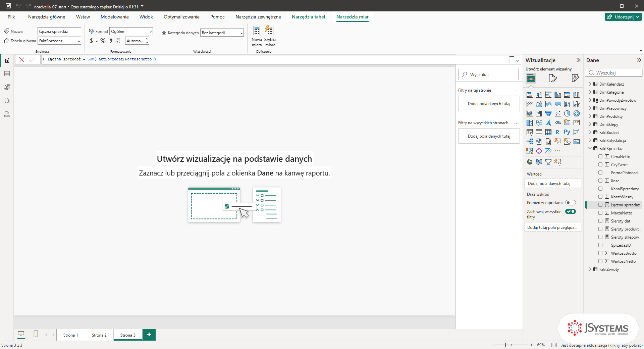This screenshot has width=644, height=349.
Task: Check the WartoscNetto field
Action: point(600,261)
